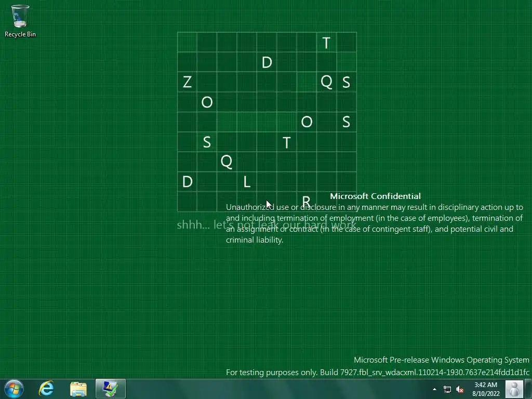This screenshot has width=532, height=399.
Task: Click the muted volume tray icon
Action: click(x=460, y=389)
